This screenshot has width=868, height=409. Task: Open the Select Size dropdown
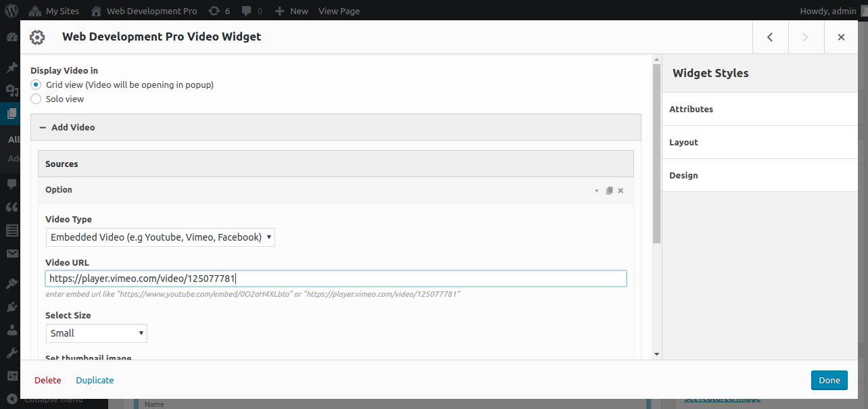pos(96,333)
